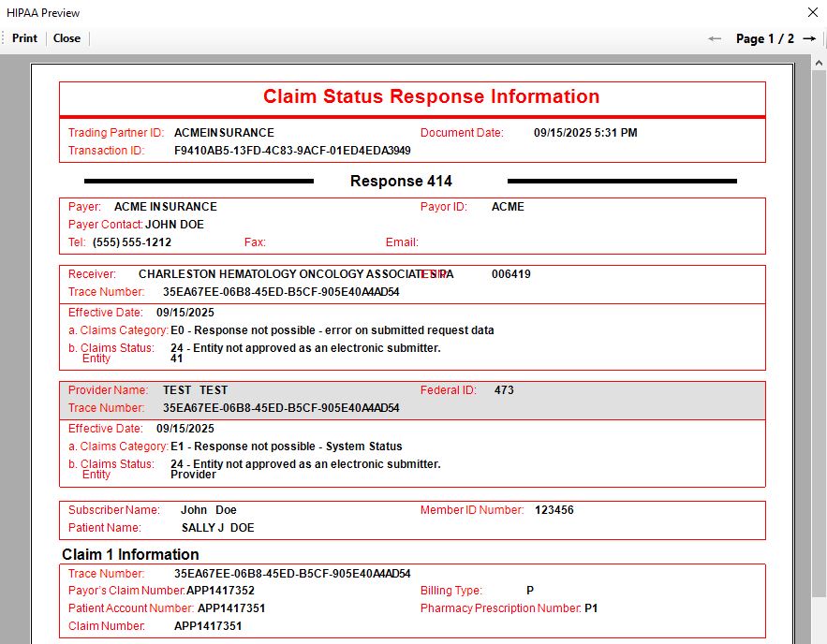Click the Page 1 / 2 indicator

765,39
